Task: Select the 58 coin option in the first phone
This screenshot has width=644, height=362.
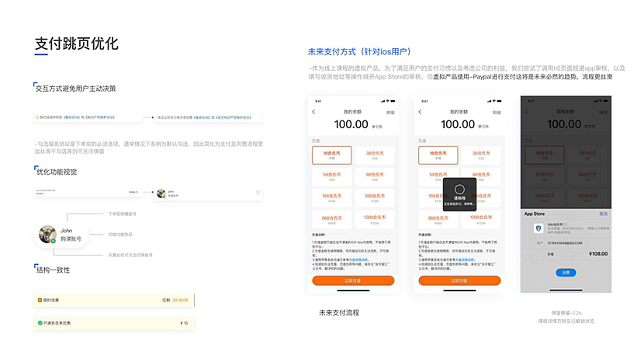Action: pyautogui.click(x=331, y=176)
